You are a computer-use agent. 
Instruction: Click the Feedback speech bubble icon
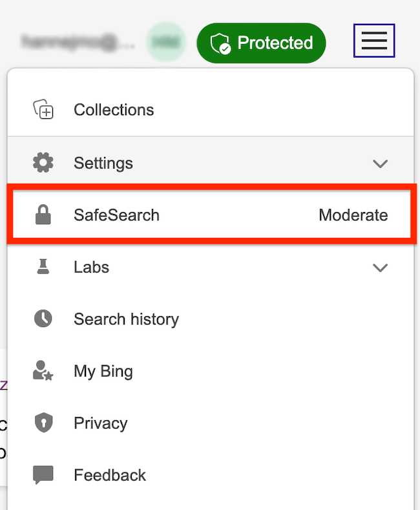pyautogui.click(x=43, y=475)
